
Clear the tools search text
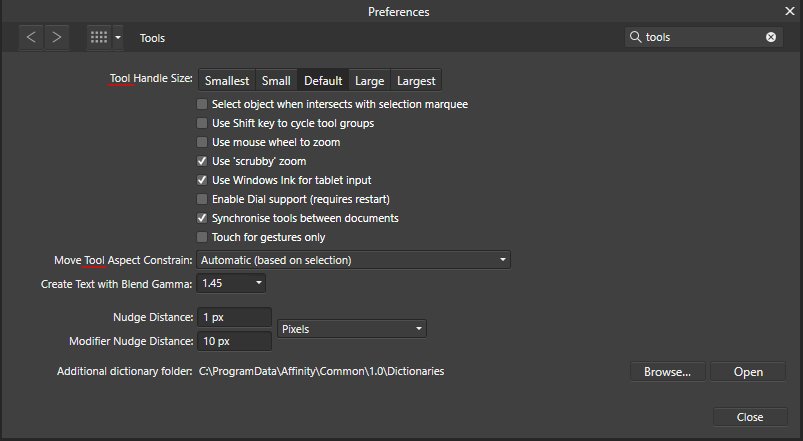(x=771, y=37)
